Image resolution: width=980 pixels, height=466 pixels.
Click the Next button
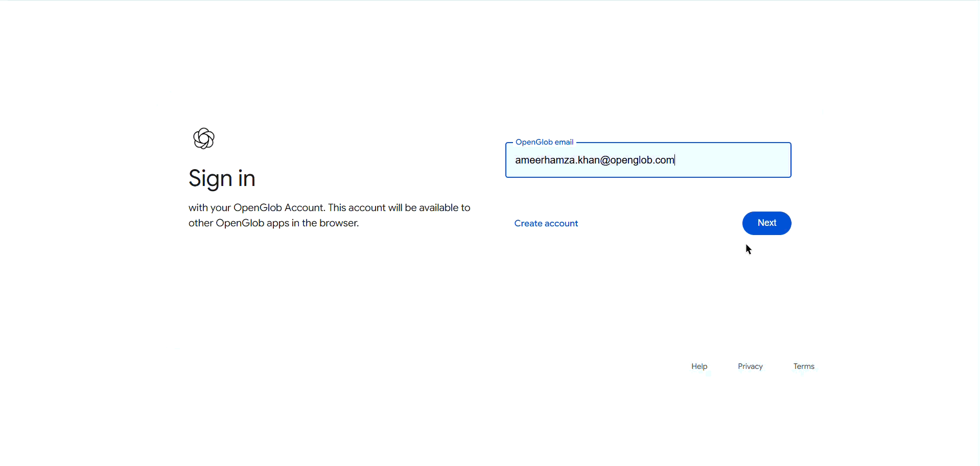click(766, 223)
